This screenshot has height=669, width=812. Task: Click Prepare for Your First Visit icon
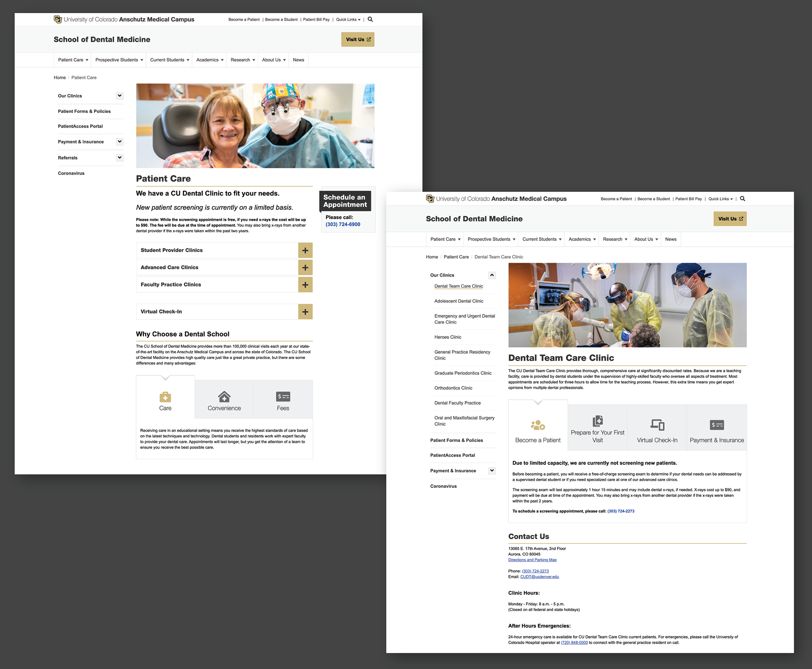point(598,421)
